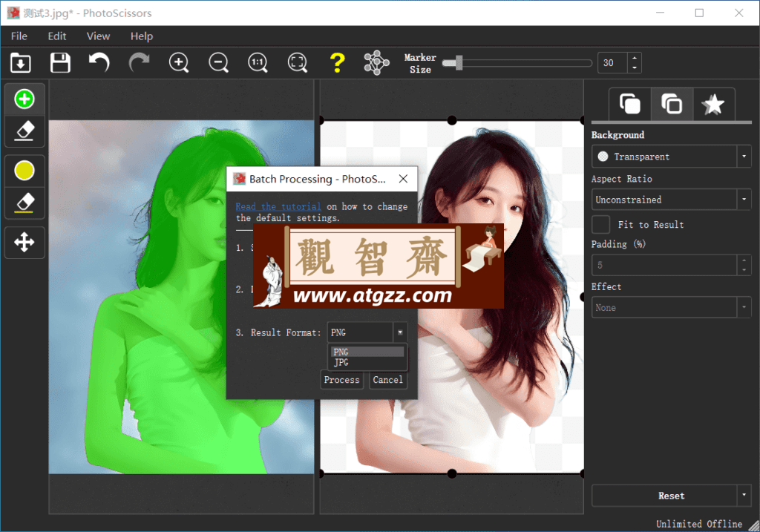Select the foreground marker eraser
Viewport: 760px width, 532px height.
click(x=24, y=131)
